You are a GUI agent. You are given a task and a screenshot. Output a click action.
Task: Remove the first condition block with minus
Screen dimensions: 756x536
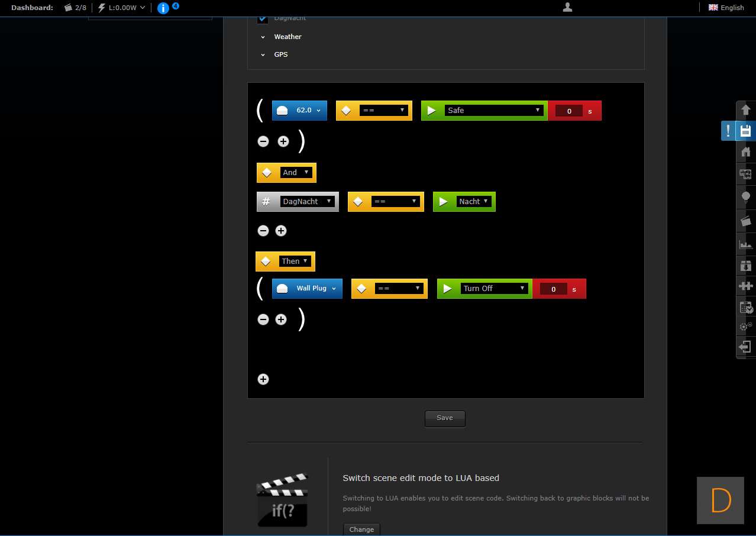pyautogui.click(x=263, y=141)
